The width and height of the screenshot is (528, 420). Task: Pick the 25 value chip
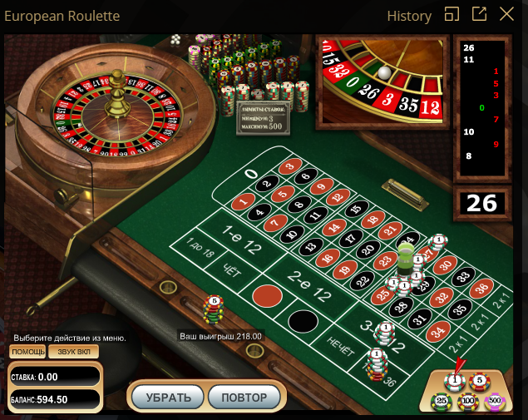click(x=442, y=402)
